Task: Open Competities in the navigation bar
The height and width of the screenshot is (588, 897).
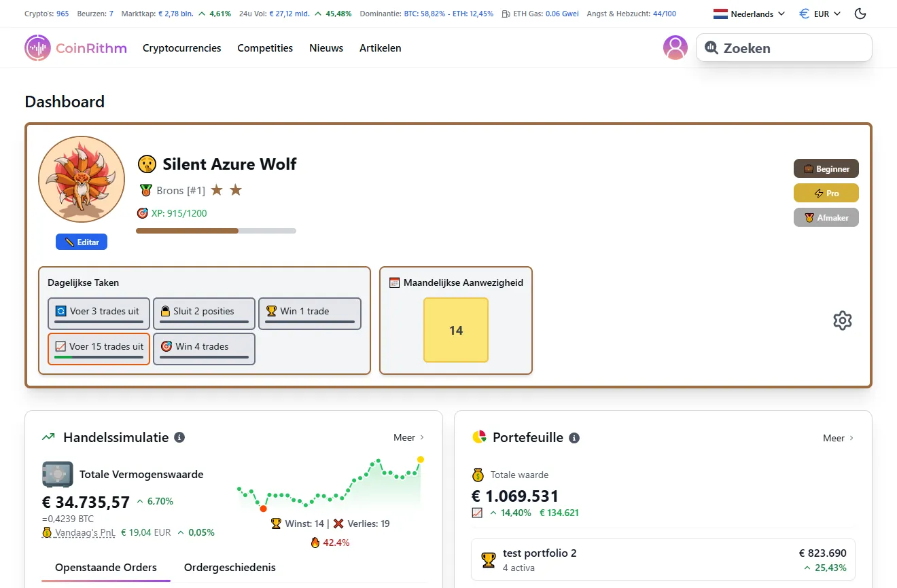Action: (x=264, y=48)
